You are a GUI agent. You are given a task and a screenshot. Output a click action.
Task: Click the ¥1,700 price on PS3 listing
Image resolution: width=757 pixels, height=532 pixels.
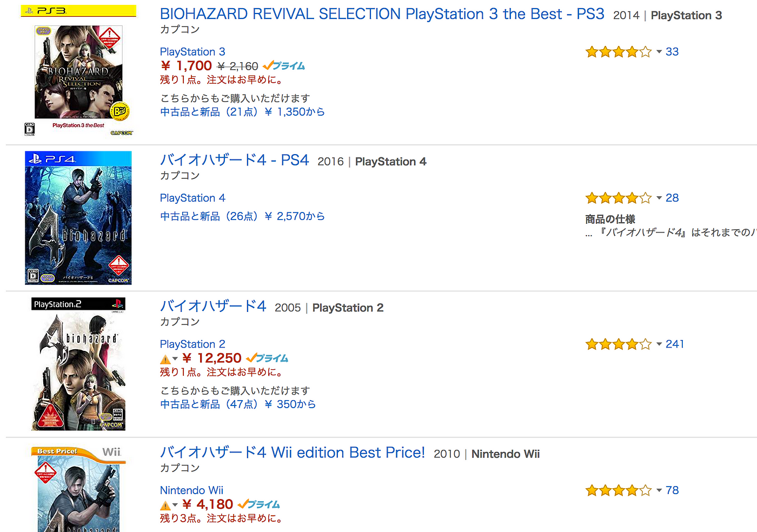click(x=187, y=66)
